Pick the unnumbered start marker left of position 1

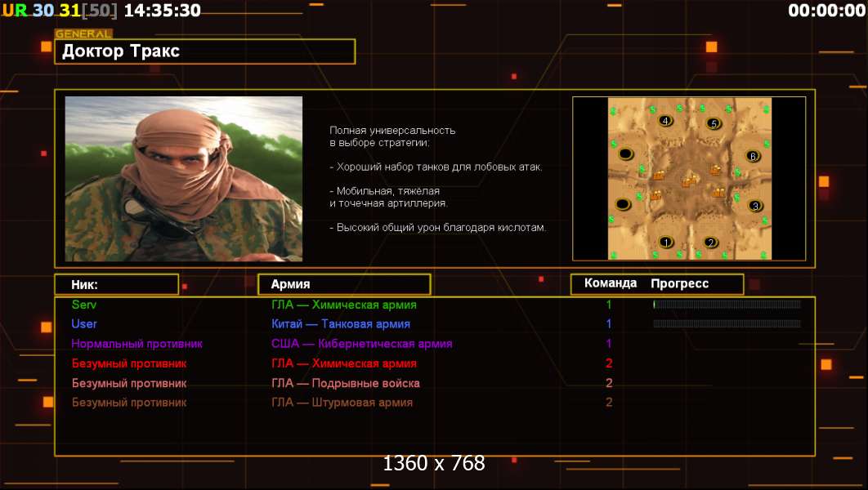(623, 205)
